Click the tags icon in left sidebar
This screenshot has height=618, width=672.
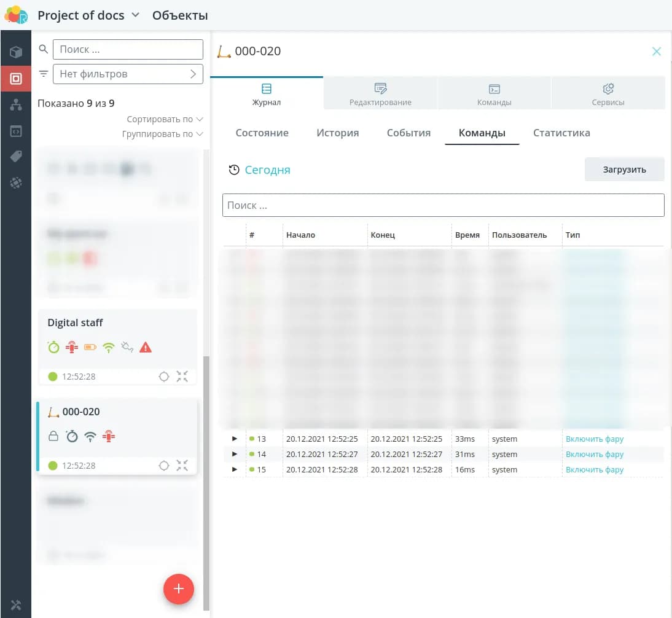click(x=16, y=157)
